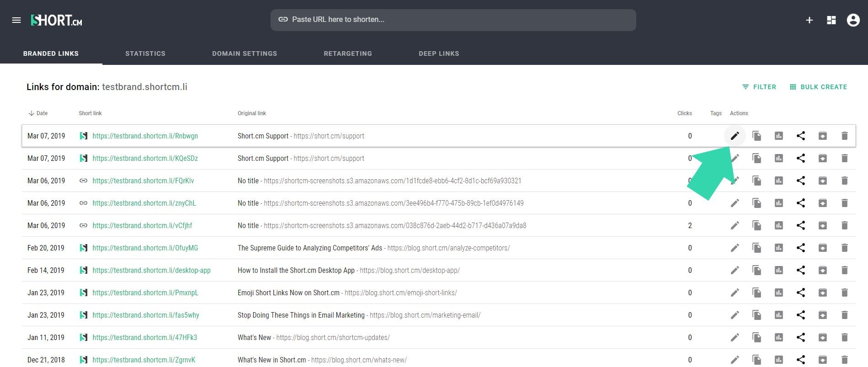Click the Original link column header

pyautogui.click(x=251, y=113)
